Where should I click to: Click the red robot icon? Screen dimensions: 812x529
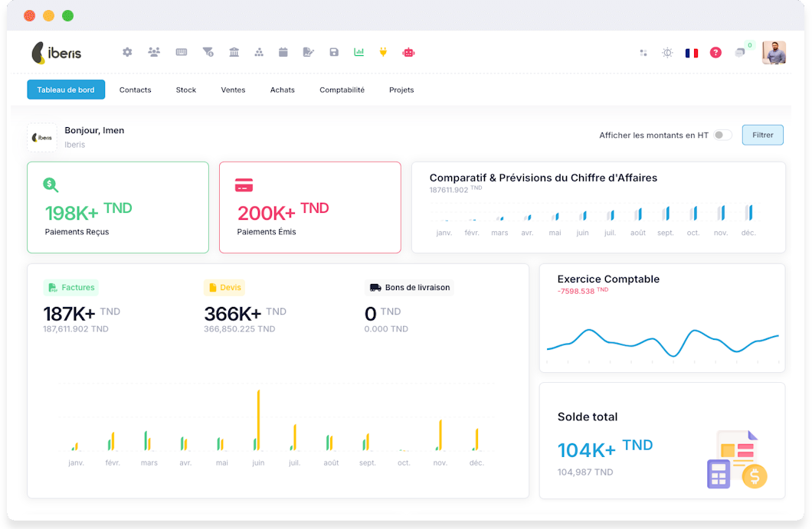tap(408, 52)
